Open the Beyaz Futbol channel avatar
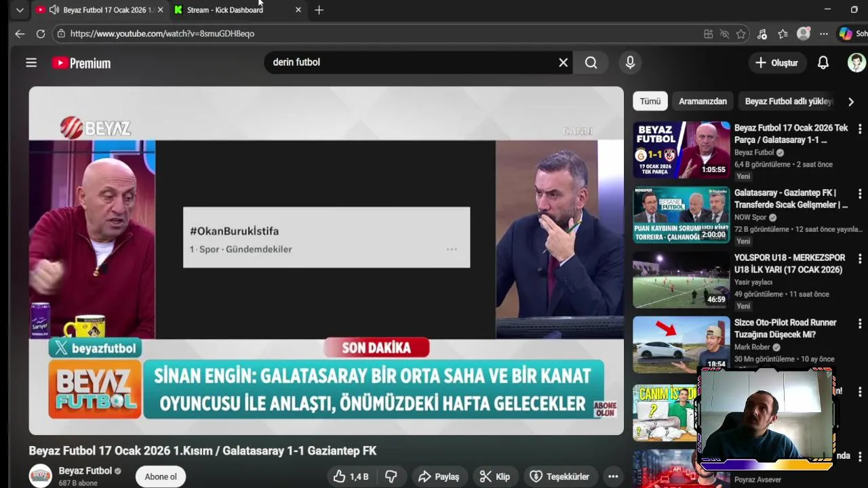Screen dimensions: 868x488 point(40,476)
